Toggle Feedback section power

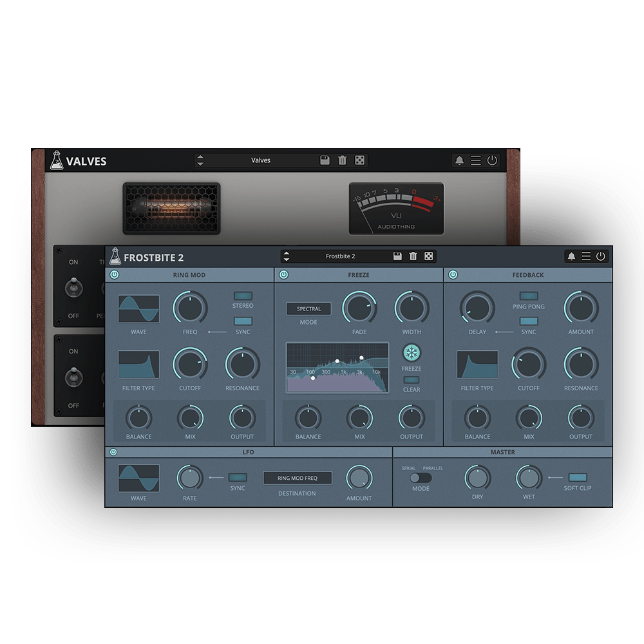453,275
